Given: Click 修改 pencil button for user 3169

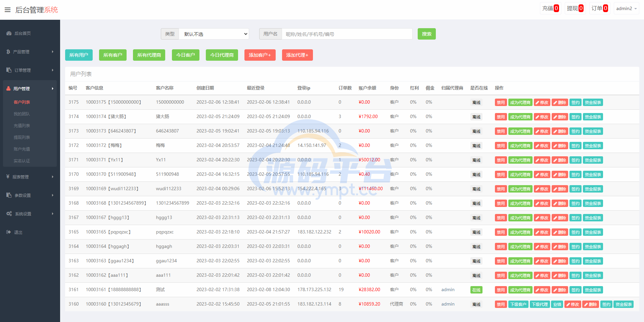Looking at the screenshot, I should (542, 189).
